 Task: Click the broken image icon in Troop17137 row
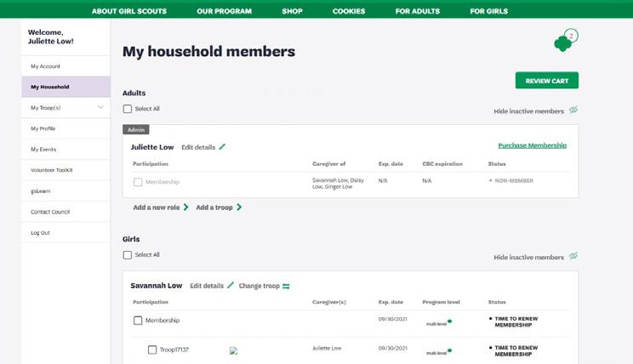(233, 350)
